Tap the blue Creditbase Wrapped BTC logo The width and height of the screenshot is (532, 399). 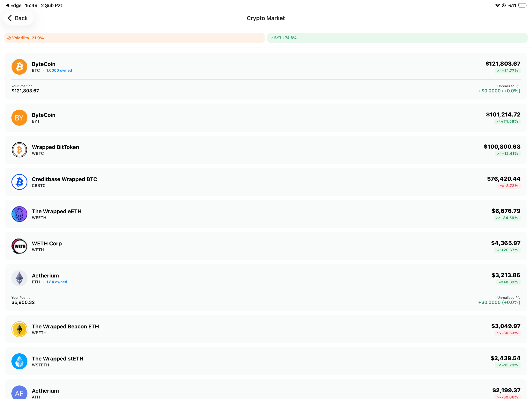[19, 182]
